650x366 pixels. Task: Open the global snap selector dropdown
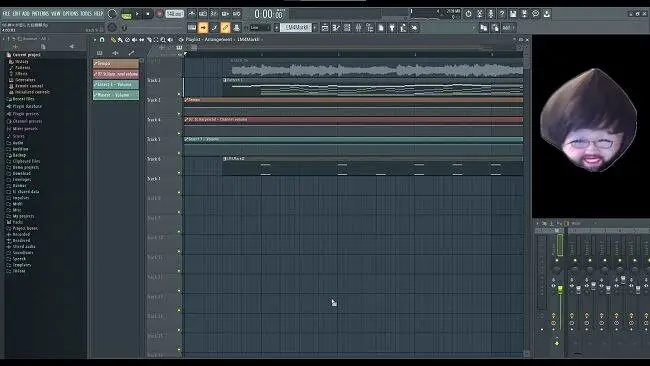click(259, 28)
